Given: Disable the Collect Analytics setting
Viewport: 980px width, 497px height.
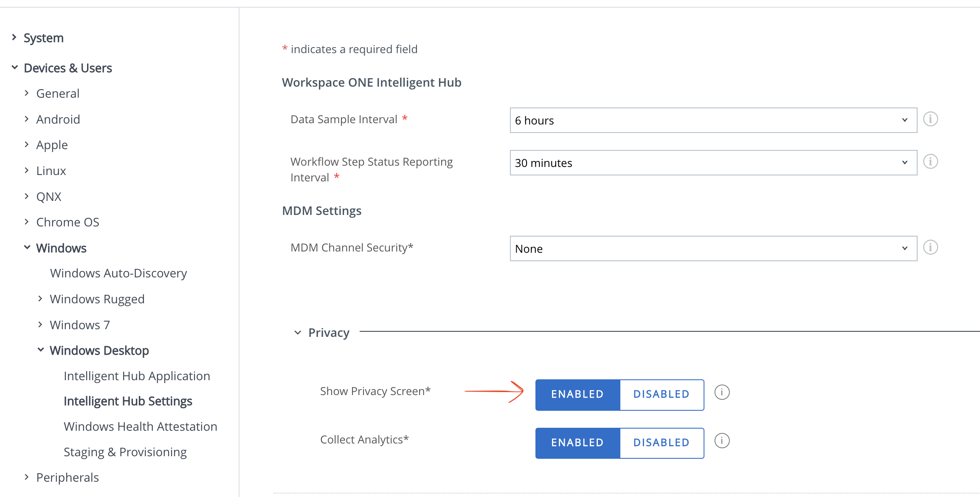Looking at the screenshot, I should pyautogui.click(x=661, y=443).
